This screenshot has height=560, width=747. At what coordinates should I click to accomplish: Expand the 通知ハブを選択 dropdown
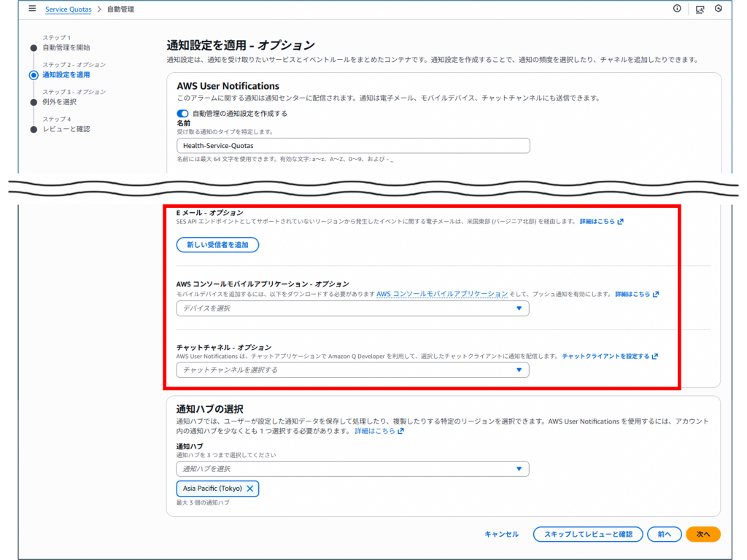[352, 469]
